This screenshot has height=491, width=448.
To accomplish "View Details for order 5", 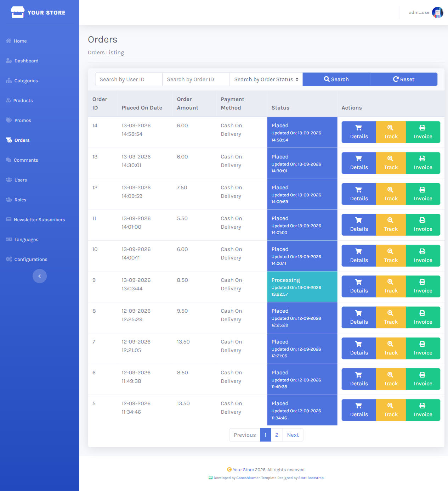I will pyautogui.click(x=359, y=410).
